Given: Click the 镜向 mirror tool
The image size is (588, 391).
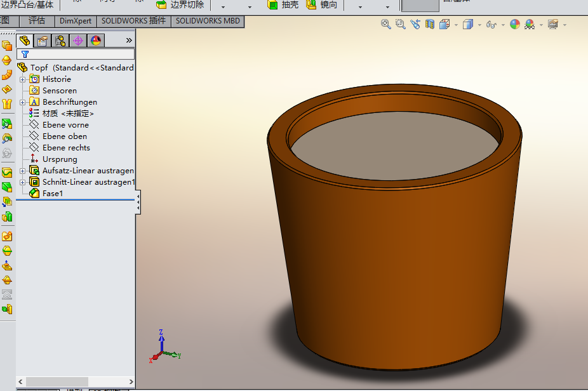Looking at the screenshot, I should pos(322,5).
